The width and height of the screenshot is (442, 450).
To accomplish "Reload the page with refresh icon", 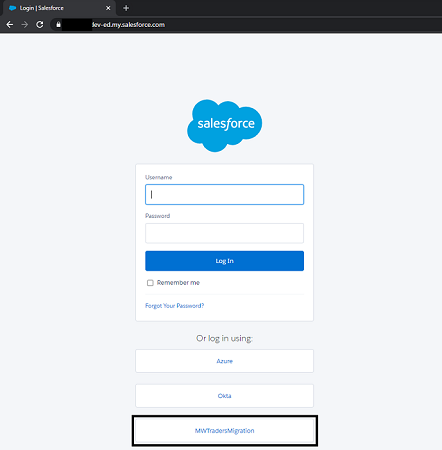I will (40, 24).
